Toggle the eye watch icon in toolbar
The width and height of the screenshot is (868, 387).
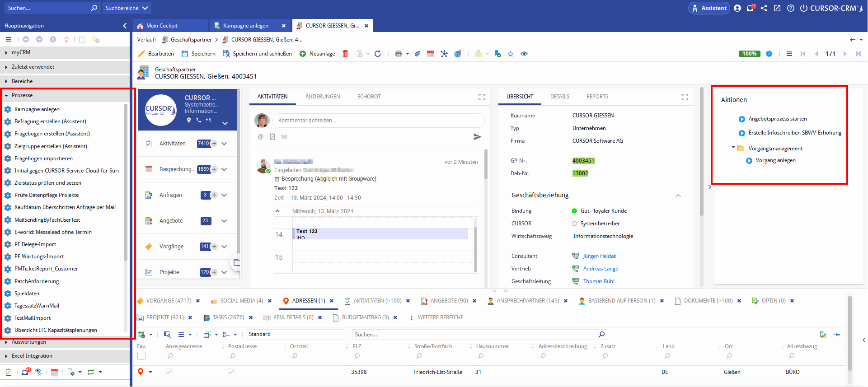click(524, 54)
